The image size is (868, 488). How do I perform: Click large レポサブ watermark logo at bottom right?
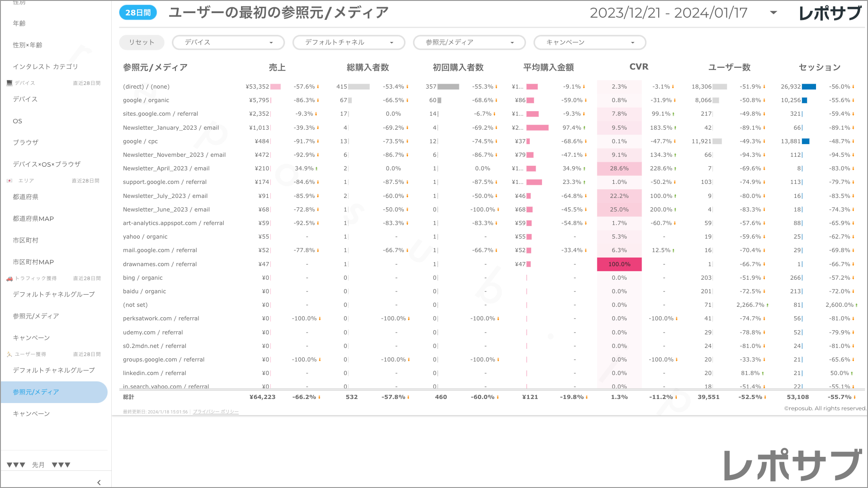[x=793, y=465]
